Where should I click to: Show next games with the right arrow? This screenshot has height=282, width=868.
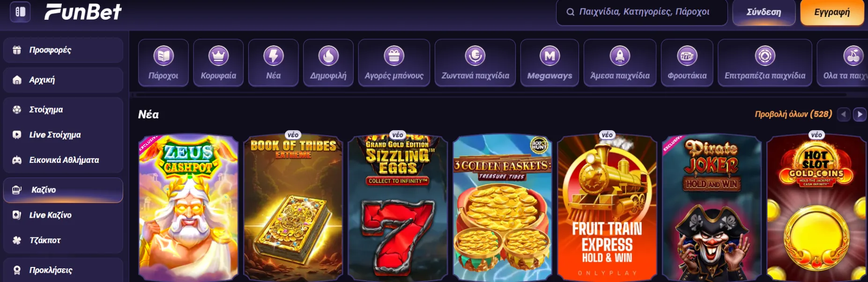click(x=860, y=114)
